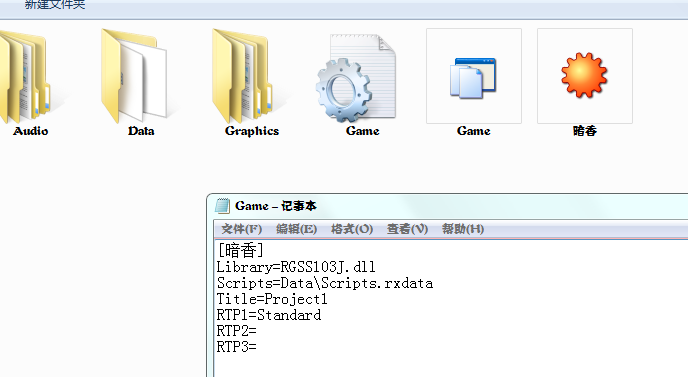Viewport: 688px width, 377px height.
Task: Click the Audio folder name label
Action: (x=30, y=131)
